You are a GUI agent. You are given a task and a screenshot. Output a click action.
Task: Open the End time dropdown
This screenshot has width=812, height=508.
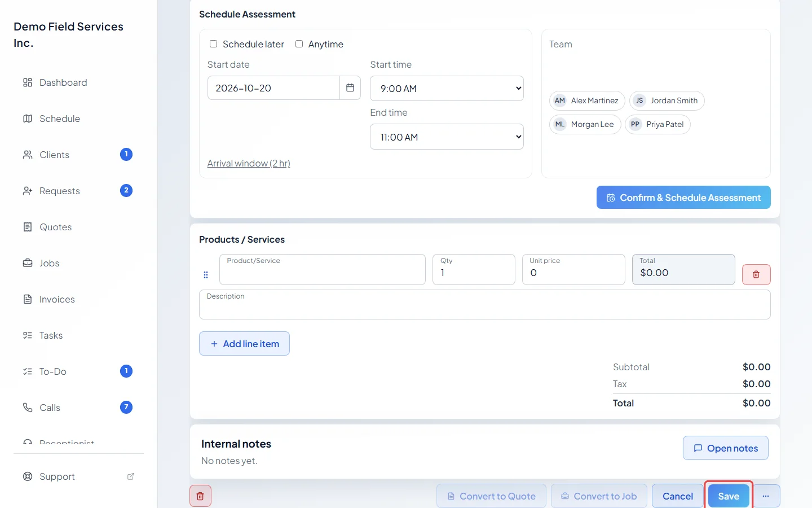pos(447,137)
